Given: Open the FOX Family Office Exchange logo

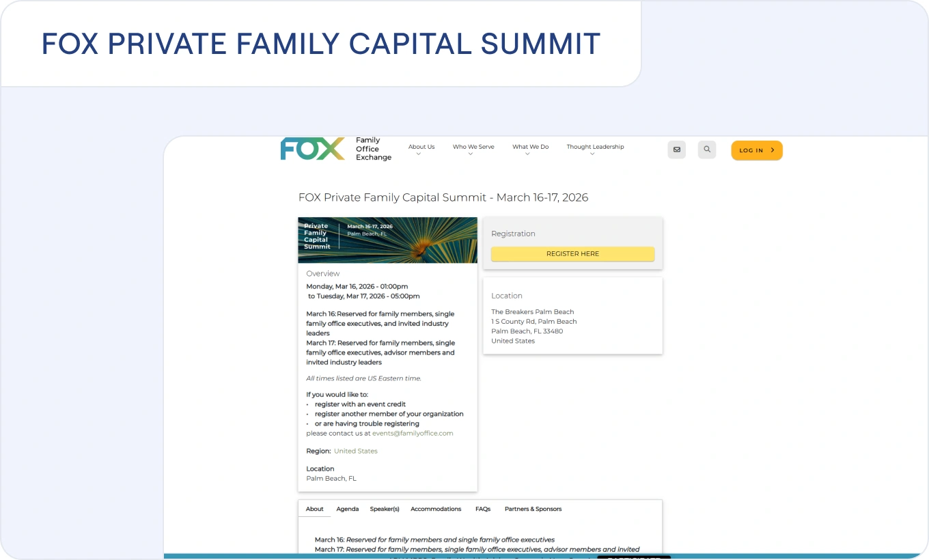Looking at the screenshot, I should click(x=336, y=149).
